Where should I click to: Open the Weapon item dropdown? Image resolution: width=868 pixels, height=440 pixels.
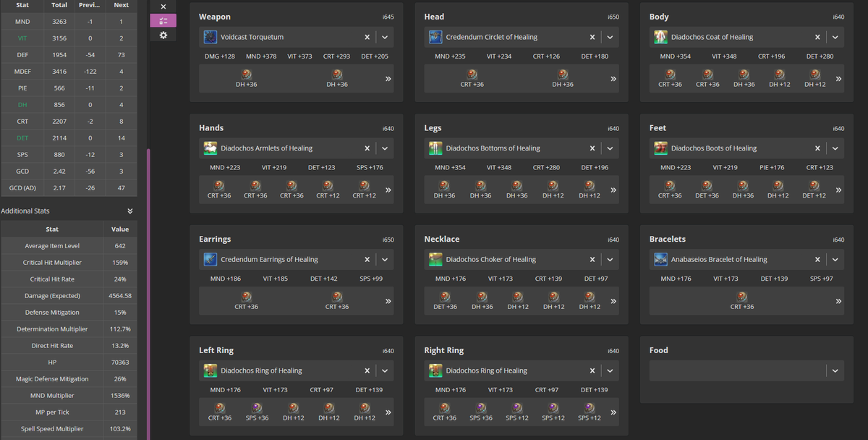pos(385,37)
